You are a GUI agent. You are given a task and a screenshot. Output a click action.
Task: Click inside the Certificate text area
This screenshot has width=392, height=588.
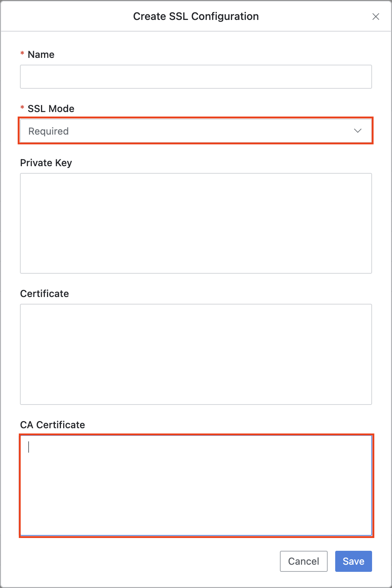[196, 354]
